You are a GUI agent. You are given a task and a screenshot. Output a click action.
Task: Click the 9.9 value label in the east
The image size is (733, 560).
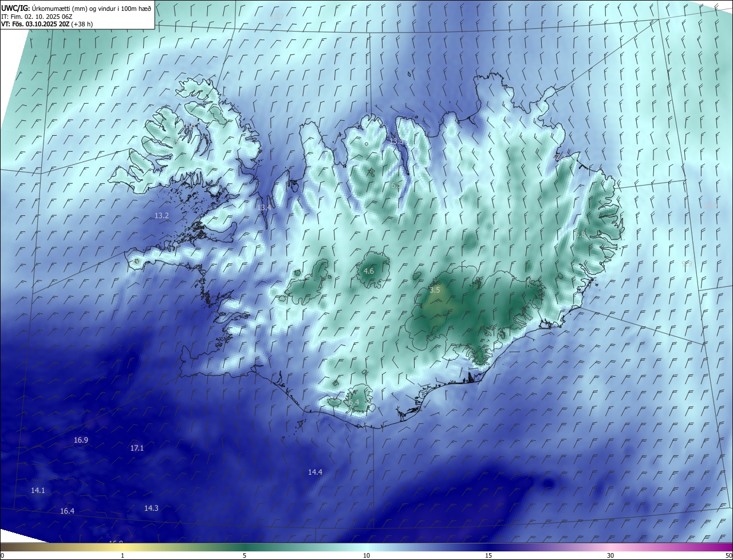[x=687, y=263]
